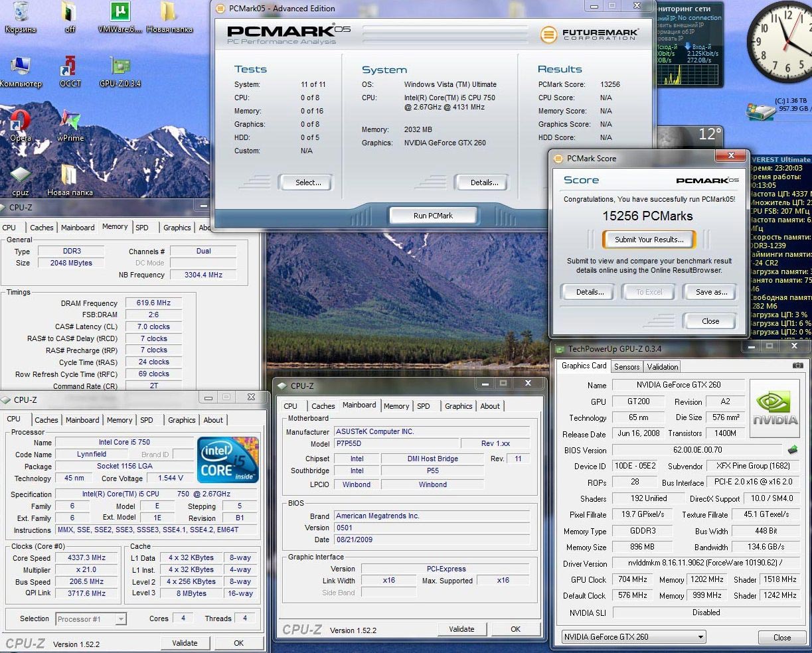The height and width of the screenshot is (653, 812).
Task: Launch the Opera browser desktop icon
Action: pos(21,125)
